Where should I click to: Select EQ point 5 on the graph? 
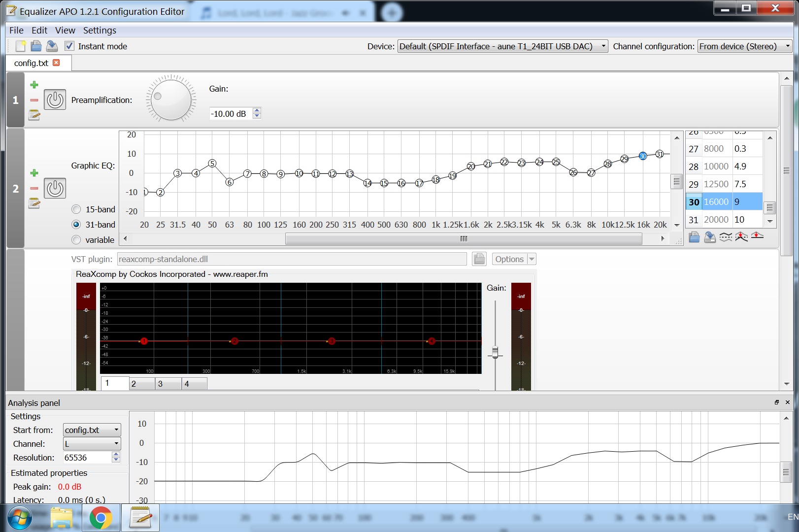(212, 163)
